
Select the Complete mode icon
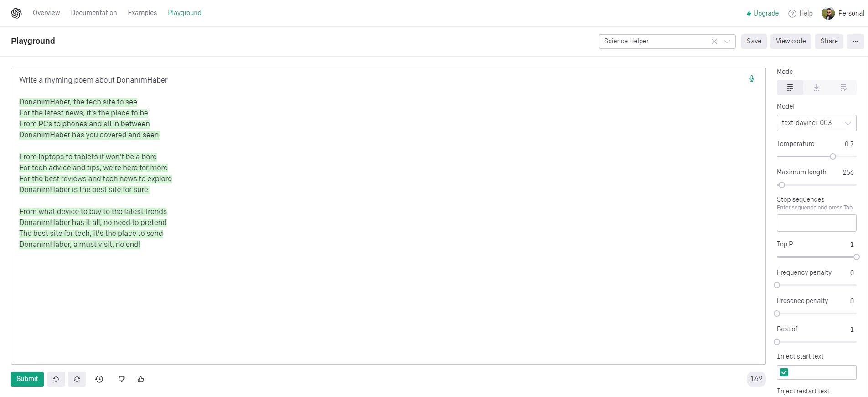[790, 88]
